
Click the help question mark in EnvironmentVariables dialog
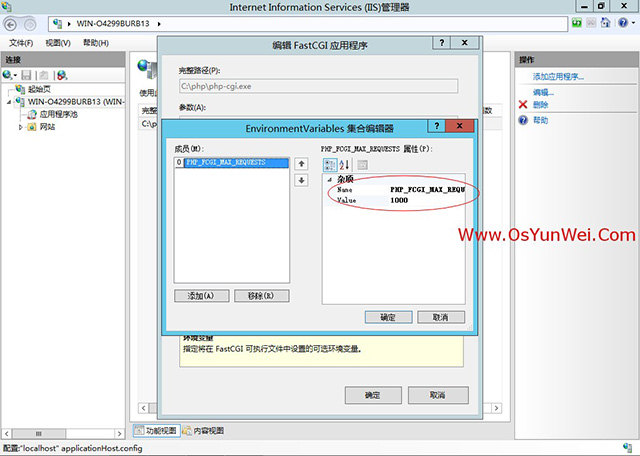436,127
